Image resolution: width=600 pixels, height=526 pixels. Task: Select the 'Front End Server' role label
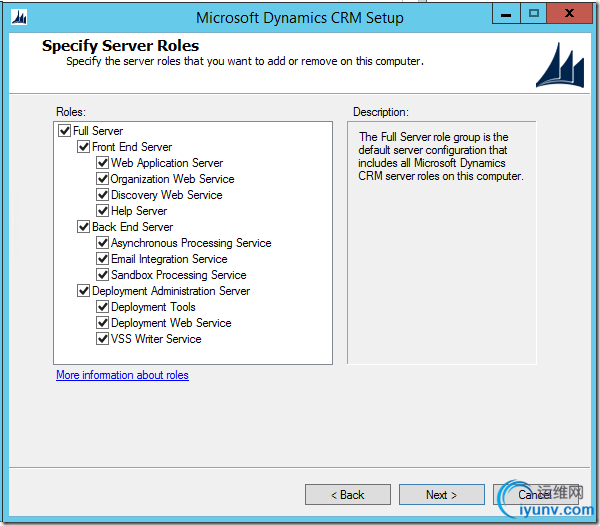pos(132,147)
